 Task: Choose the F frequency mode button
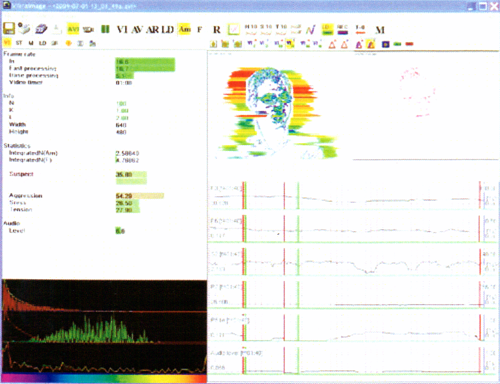pyautogui.click(x=199, y=30)
